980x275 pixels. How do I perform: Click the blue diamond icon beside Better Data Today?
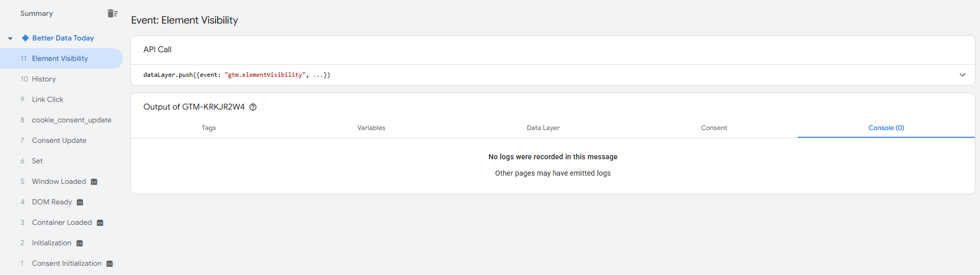click(x=25, y=38)
